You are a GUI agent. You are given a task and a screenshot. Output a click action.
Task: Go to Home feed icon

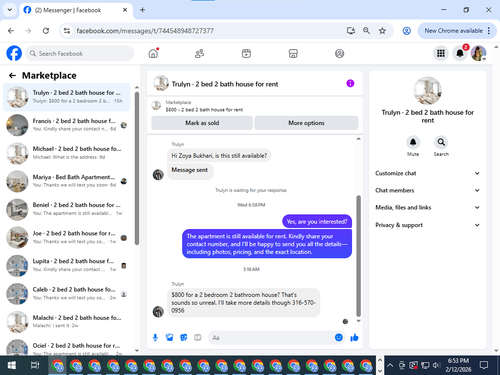(x=153, y=53)
